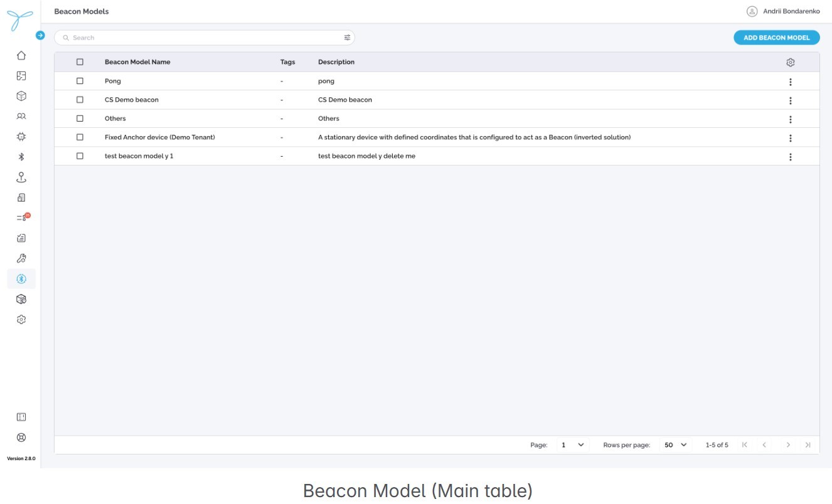Sort by Beacon Model Name column header
Viewport: 832px width, 504px height.
137,62
